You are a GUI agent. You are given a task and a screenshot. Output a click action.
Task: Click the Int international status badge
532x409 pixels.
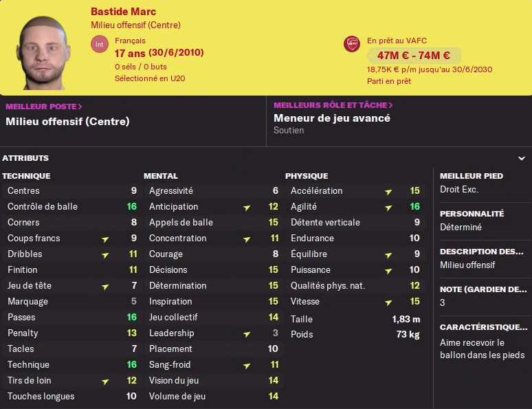pos(100,44)
